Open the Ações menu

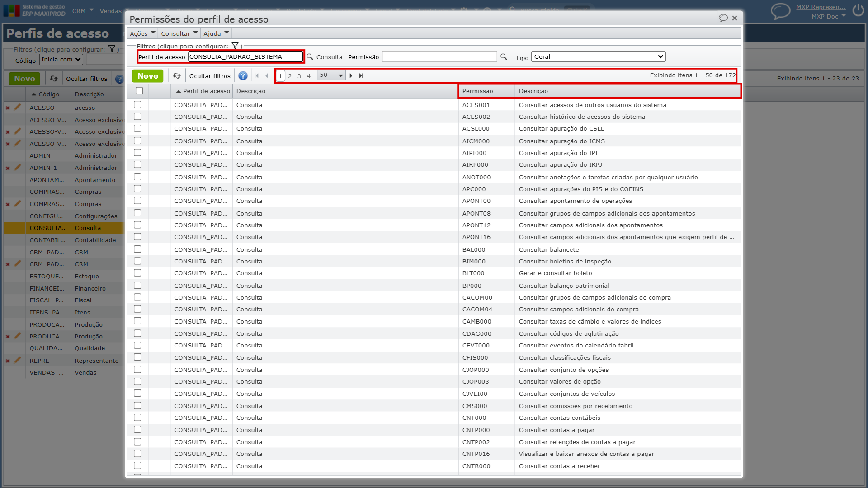(x=142, y=33)
